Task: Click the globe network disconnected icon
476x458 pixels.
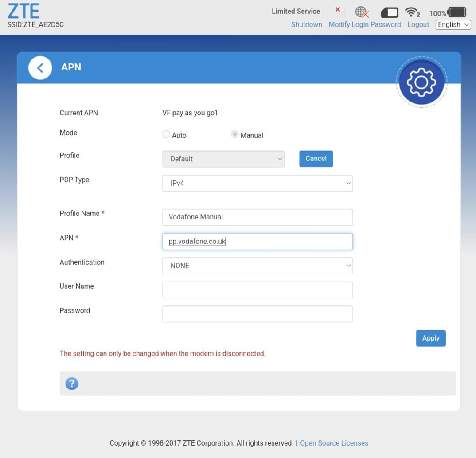Action: pyautogui.click(x=362, y=12)
